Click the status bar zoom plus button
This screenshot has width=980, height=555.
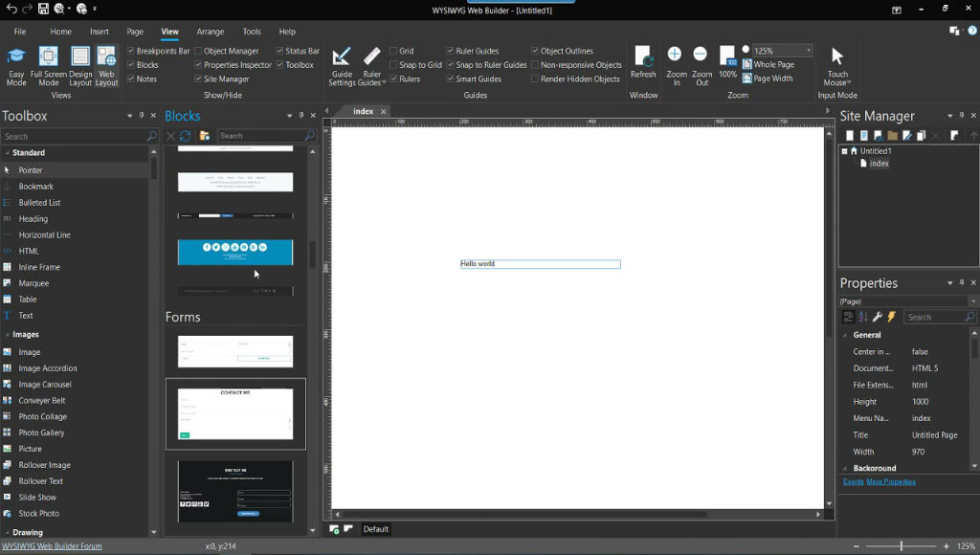pos(946,546)
